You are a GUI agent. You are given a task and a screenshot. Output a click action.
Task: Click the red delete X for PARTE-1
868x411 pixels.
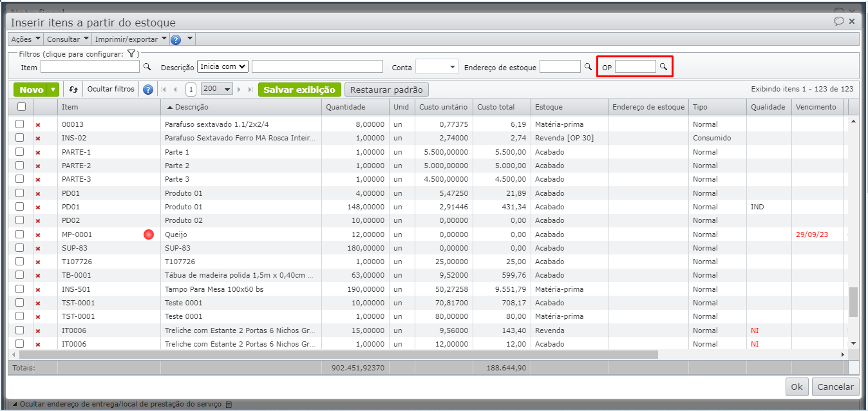click(37, 152)
